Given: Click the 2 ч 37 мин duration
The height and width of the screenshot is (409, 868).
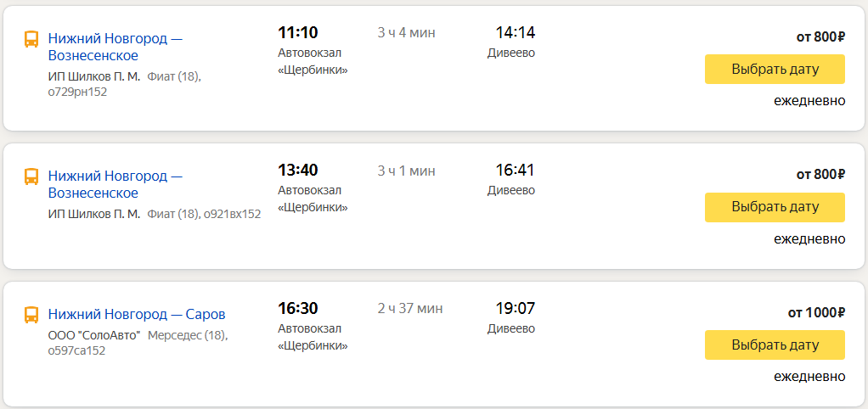Looking at the screenshot, I should (x=410, y=308).
